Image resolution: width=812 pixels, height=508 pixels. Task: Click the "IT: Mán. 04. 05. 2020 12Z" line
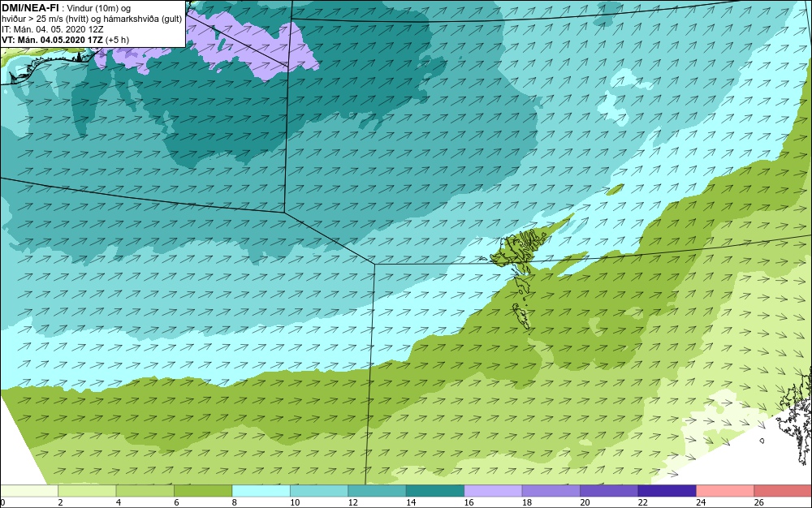click(x=52, y=29)
